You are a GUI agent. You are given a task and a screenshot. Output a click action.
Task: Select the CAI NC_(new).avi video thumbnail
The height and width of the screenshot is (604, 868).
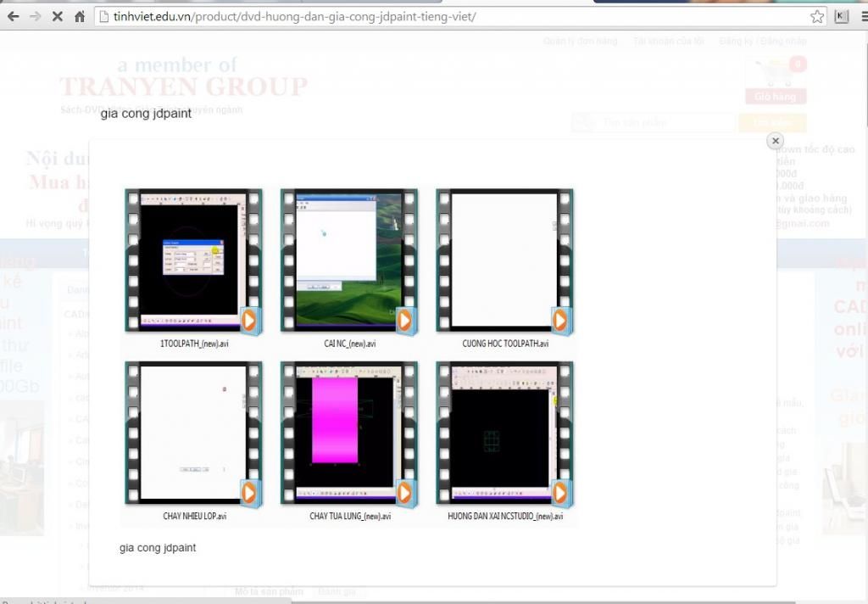point(349,260)
